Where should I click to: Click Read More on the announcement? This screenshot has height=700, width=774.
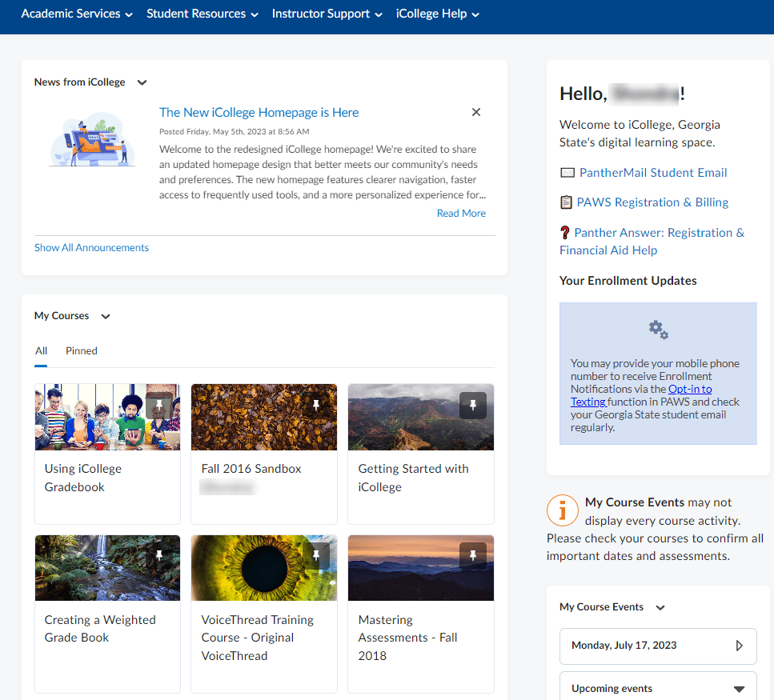pos(461,213)
